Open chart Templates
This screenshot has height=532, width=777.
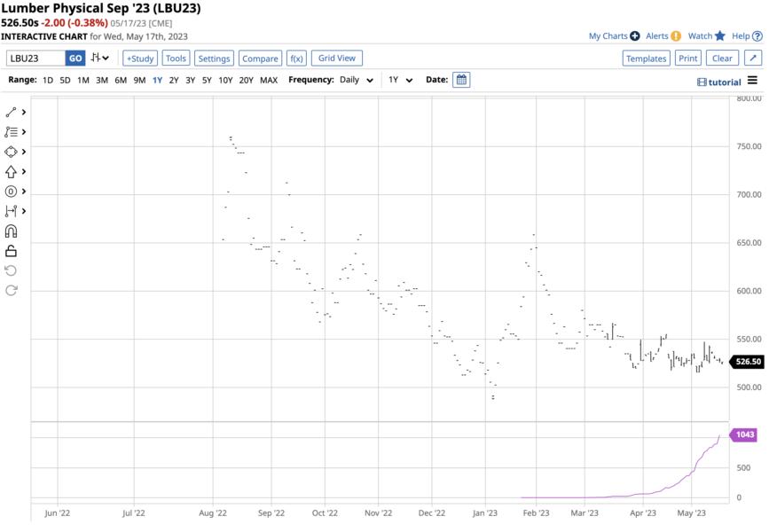click(x=647, y=58)
